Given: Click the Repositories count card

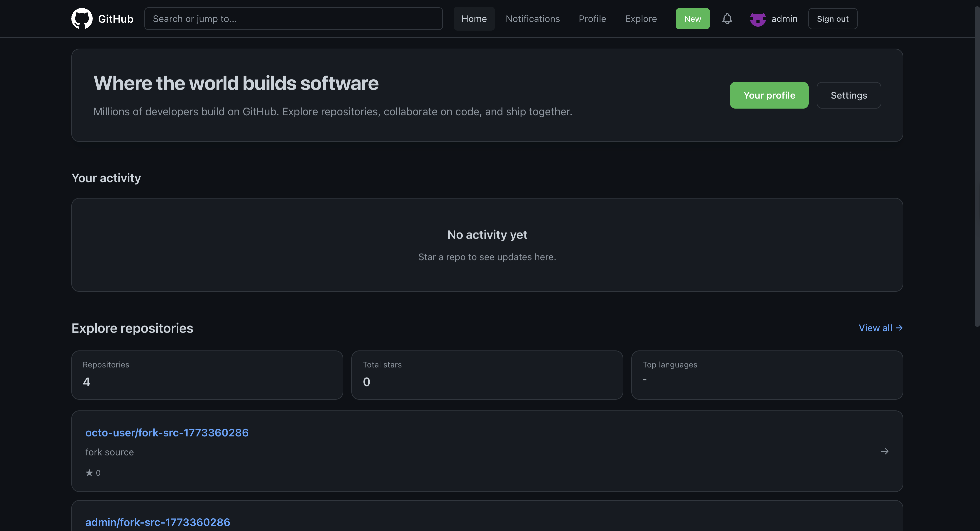Looking at the screenshot, I should tap(207, 375).
